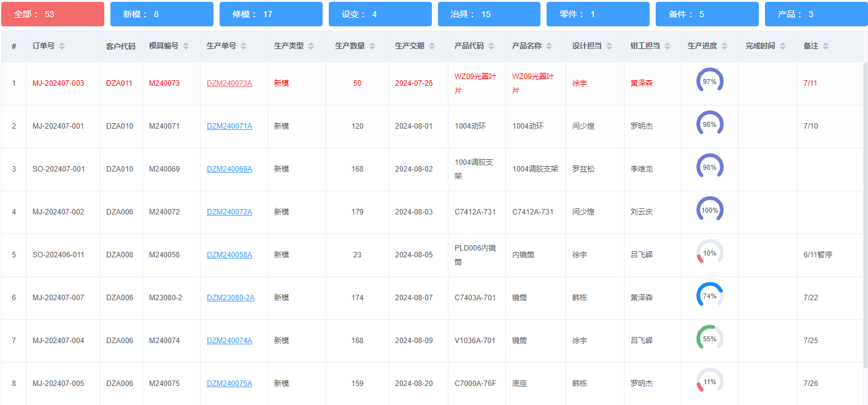Click production quantity 179 cell
The height and width of the screenshot is (405, 868).
(357, 212)
